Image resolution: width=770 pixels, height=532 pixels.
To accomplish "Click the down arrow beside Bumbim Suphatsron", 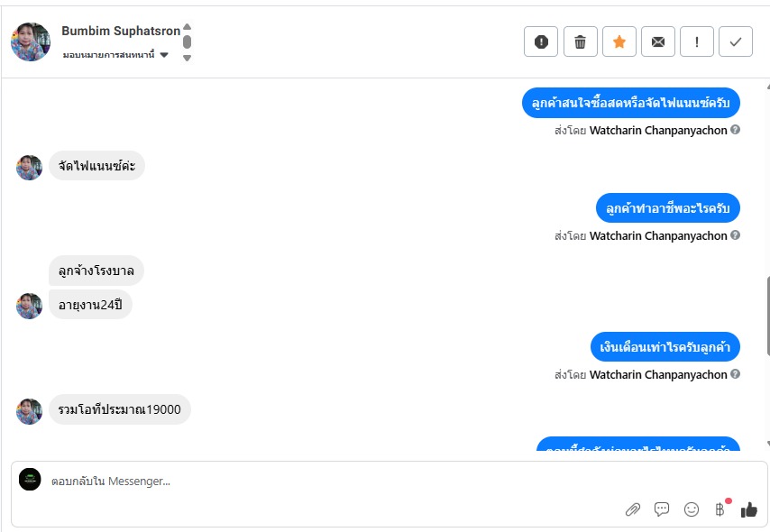I will coord(188,58).
